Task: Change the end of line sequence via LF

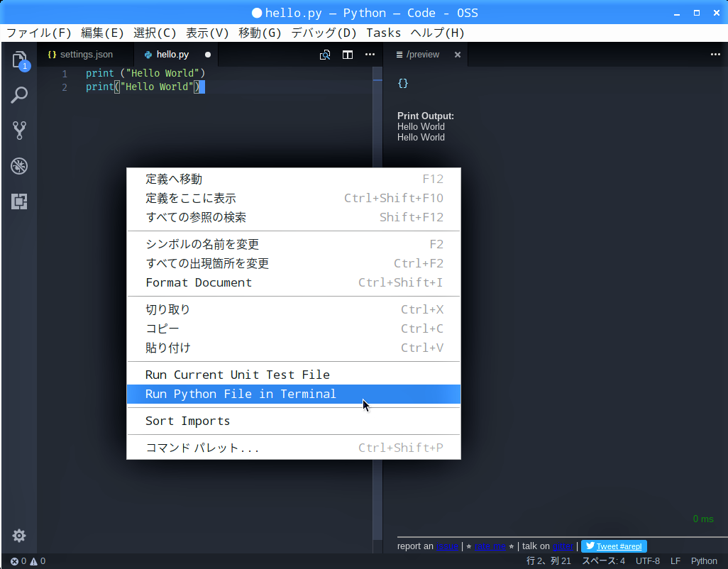Action: (675, 560)
